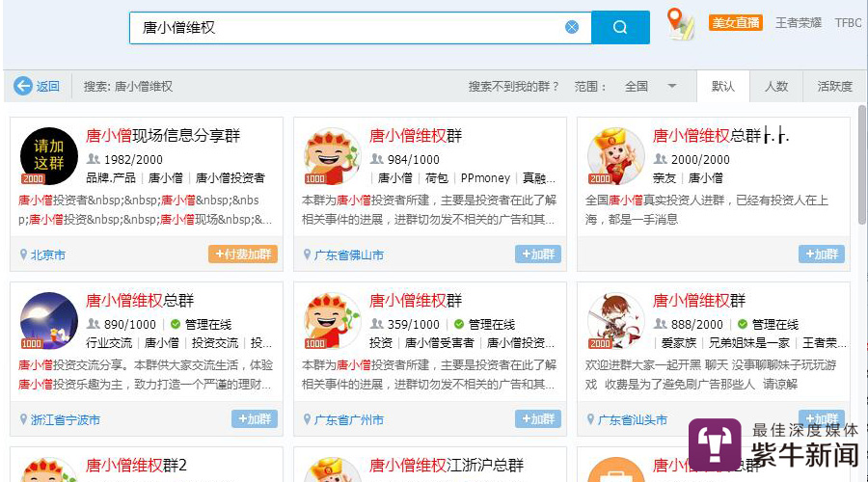The width and height of the screenshot is (868, 482).
Task: Click member count icon beside 1982/2000
Action: click(93, 159)
